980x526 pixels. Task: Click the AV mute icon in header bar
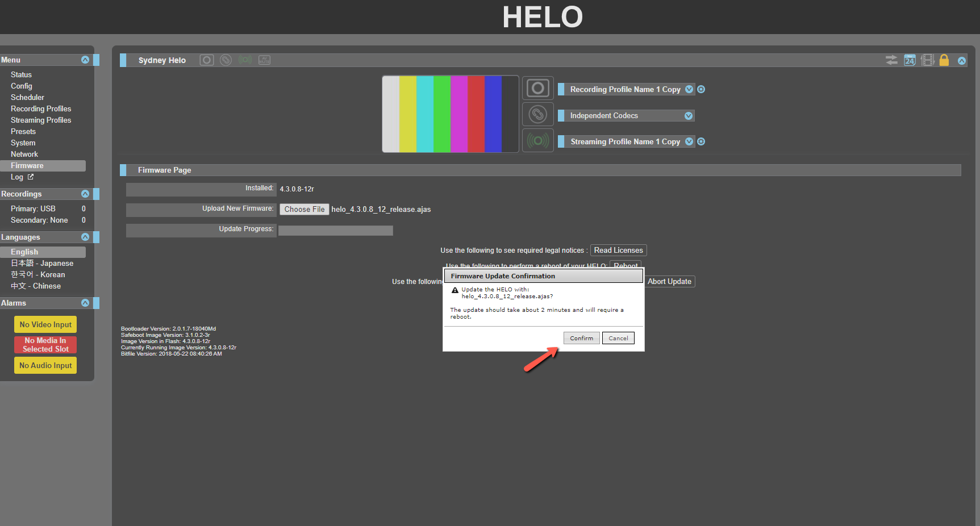click(265, 60)
